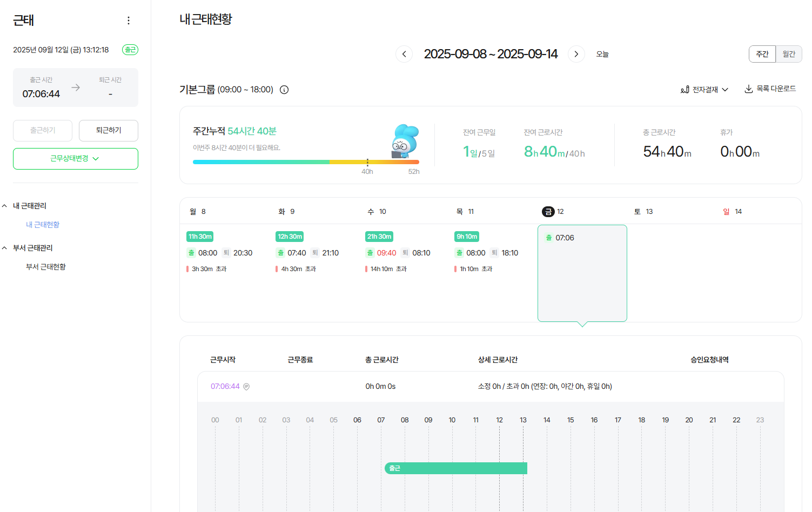Open the 부서 근태현황 menu item
Image resolution: width=812 pixels, height=512 pixels.
(x=45, y=266)
